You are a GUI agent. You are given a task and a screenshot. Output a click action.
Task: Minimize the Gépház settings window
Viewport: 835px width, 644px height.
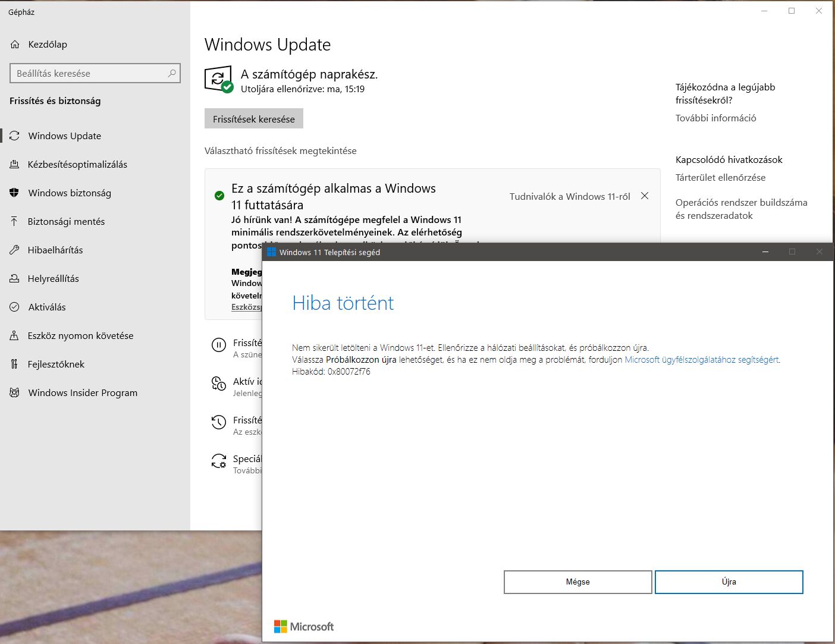(x=765, y=11)
